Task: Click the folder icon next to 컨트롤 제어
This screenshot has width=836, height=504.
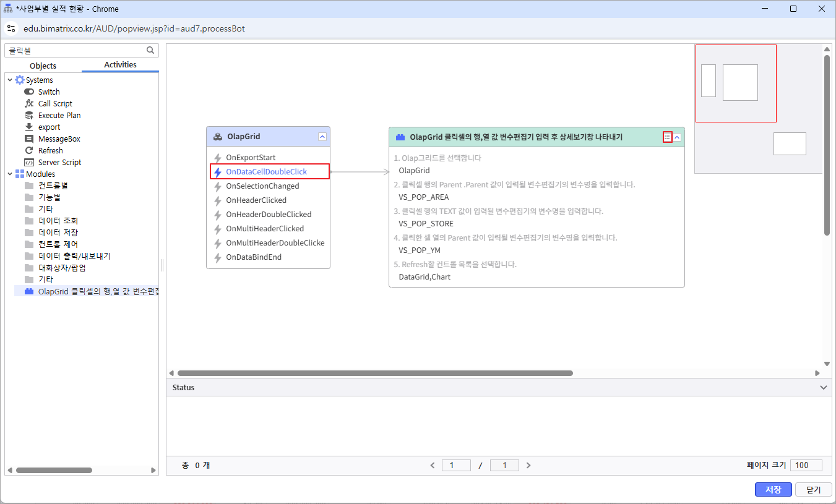Action: point(29,244)
